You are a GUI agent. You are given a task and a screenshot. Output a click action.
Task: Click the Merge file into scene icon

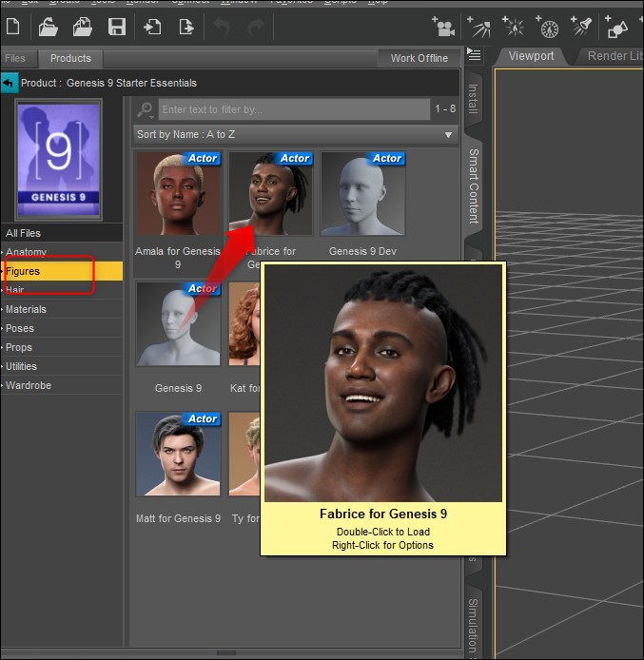tap(83, 27)
